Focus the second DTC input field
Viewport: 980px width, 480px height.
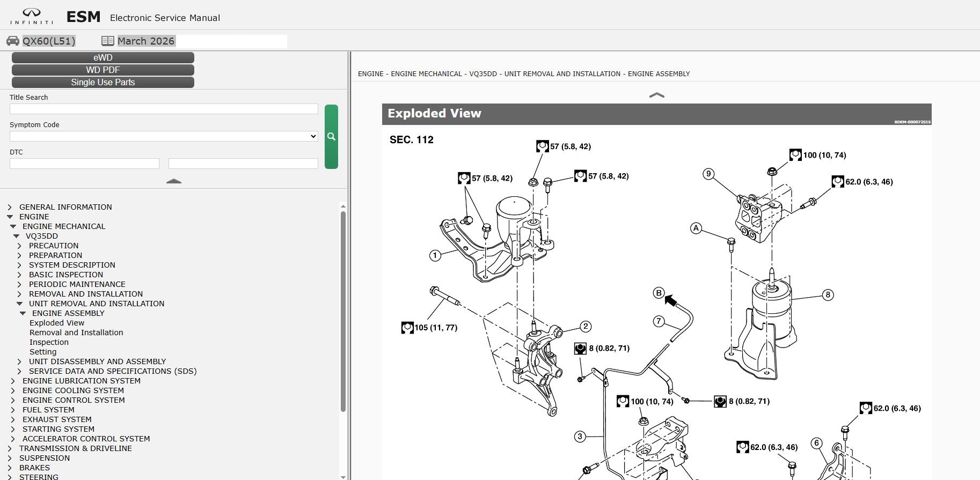coord(243,164)
